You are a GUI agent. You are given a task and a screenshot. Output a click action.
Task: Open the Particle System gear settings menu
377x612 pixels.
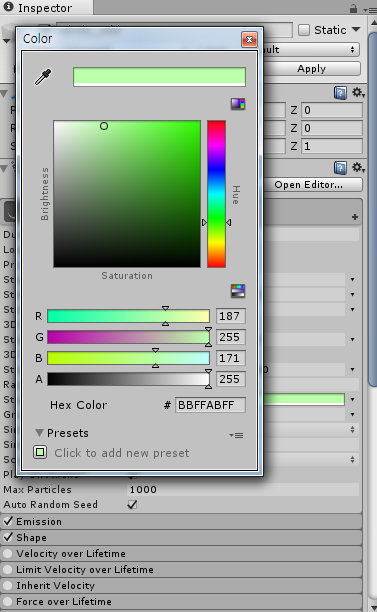[x=358, y=168]
